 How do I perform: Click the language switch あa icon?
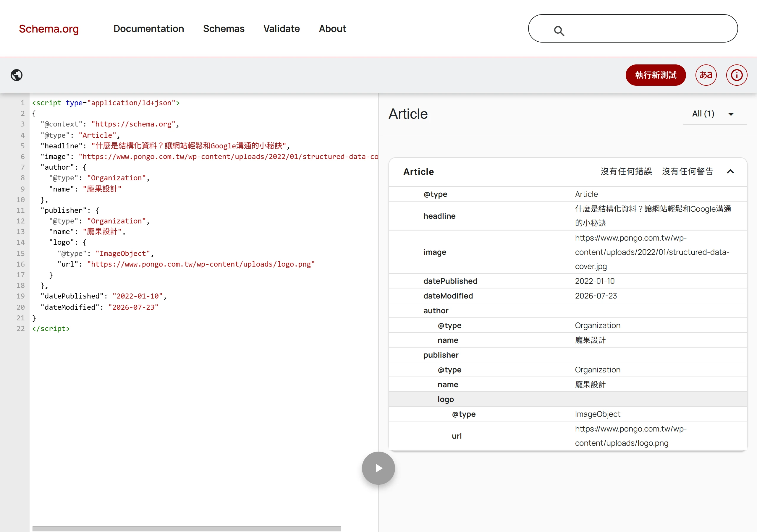point(706,75)
